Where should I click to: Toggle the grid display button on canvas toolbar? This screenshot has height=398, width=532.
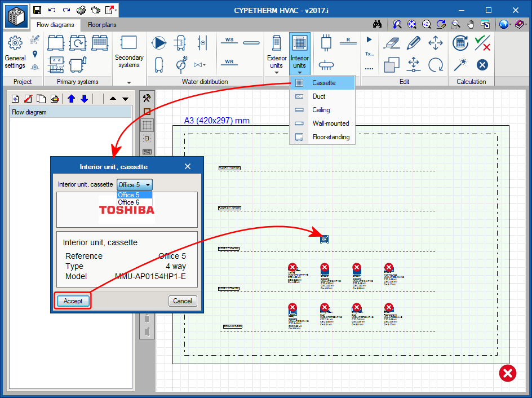[147, 124]
